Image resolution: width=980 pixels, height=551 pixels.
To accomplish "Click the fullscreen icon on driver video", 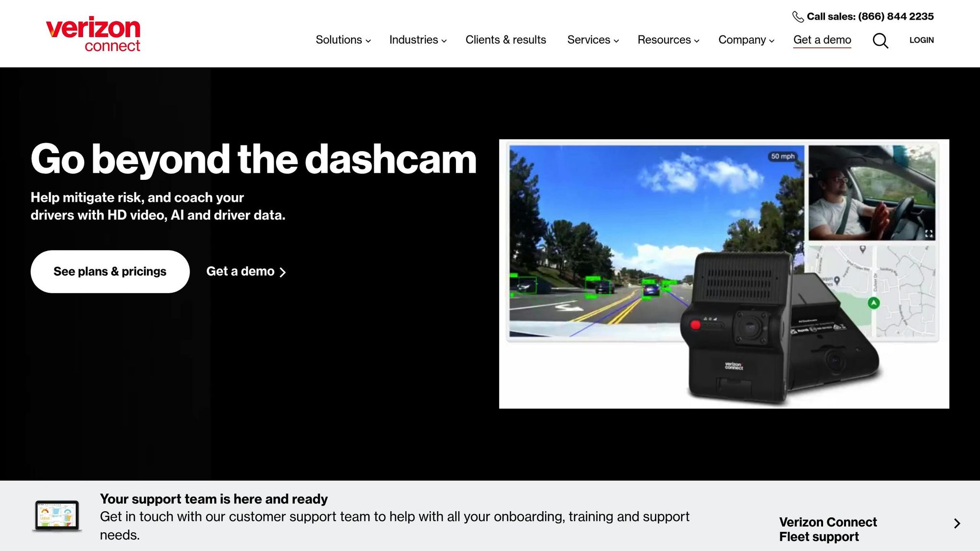I will pos(929,233).
